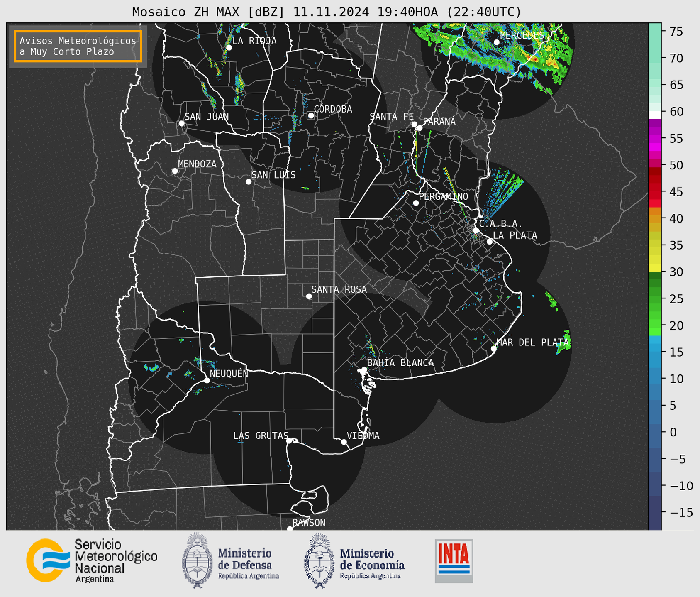
Task: Select the PARANÁ city label
Action: pyautogui.click(x=439, y=121)
